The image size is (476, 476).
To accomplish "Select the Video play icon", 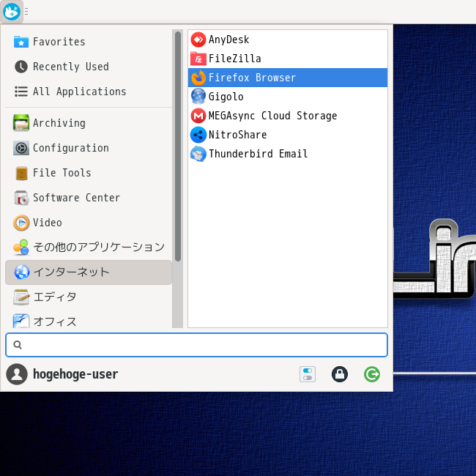I will (x=21, y=223).
